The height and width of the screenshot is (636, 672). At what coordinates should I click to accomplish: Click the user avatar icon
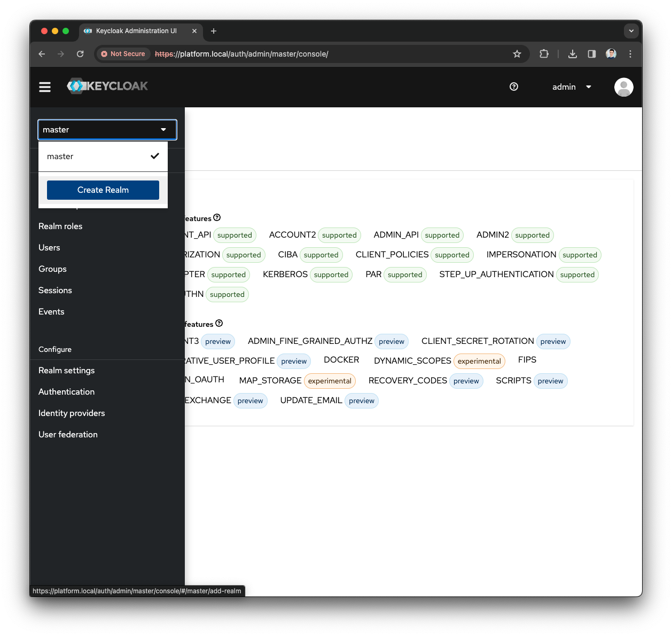[623, 87]
